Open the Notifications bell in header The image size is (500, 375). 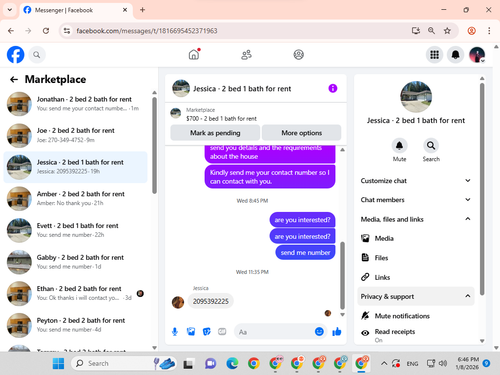(455, 55)
